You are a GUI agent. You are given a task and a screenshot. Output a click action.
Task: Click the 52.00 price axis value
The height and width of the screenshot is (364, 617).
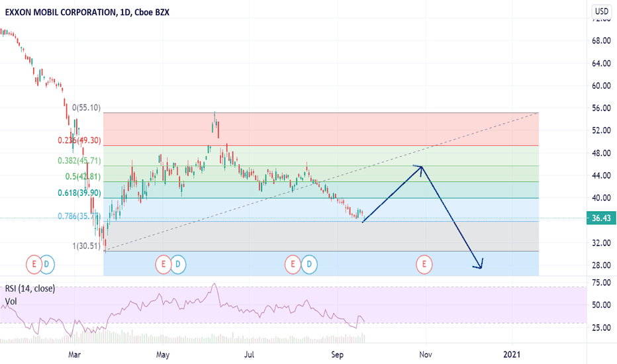pos(601,130)
